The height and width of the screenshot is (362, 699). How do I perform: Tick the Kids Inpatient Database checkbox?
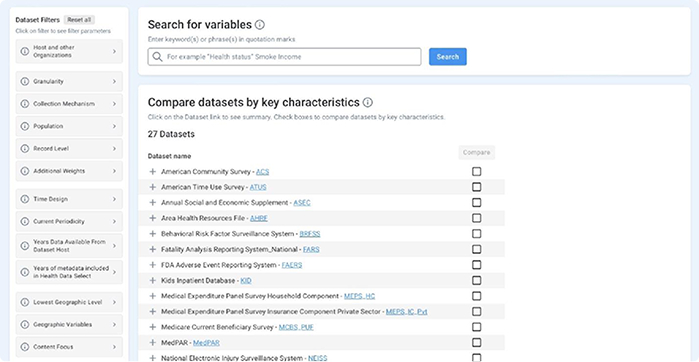click(x=477, y=280)
